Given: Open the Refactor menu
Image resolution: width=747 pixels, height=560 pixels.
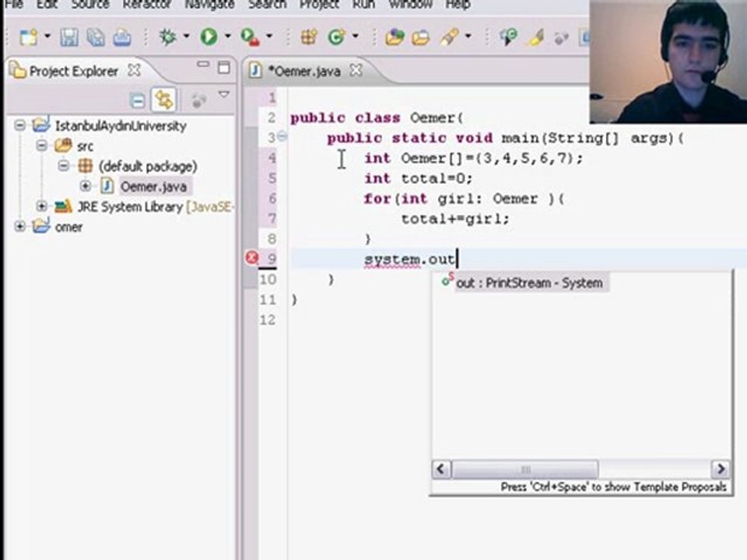Looking at the screenshot, I should [x=147, y=5].
